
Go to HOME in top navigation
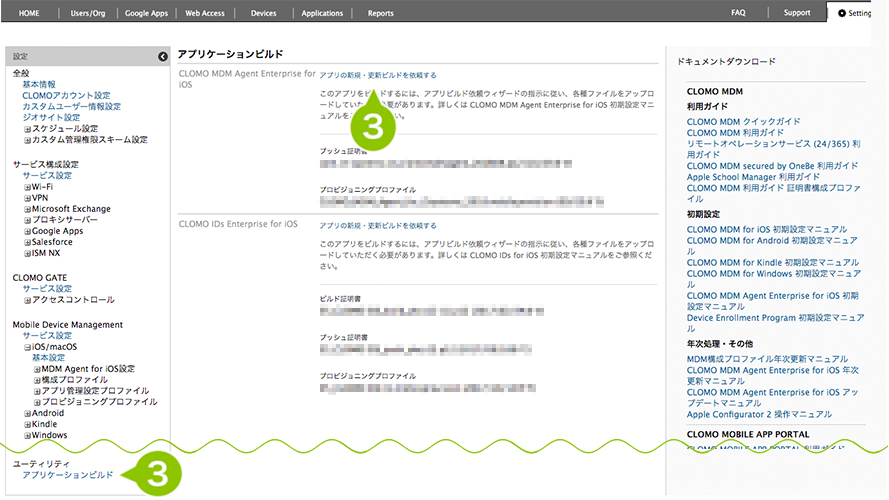29,13
